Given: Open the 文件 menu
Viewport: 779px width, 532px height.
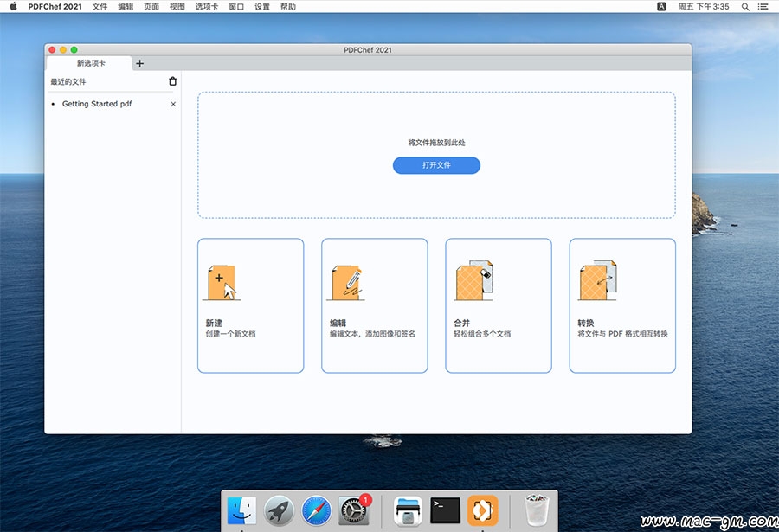Looking at the screenshot, I should (x=100, y=6).
